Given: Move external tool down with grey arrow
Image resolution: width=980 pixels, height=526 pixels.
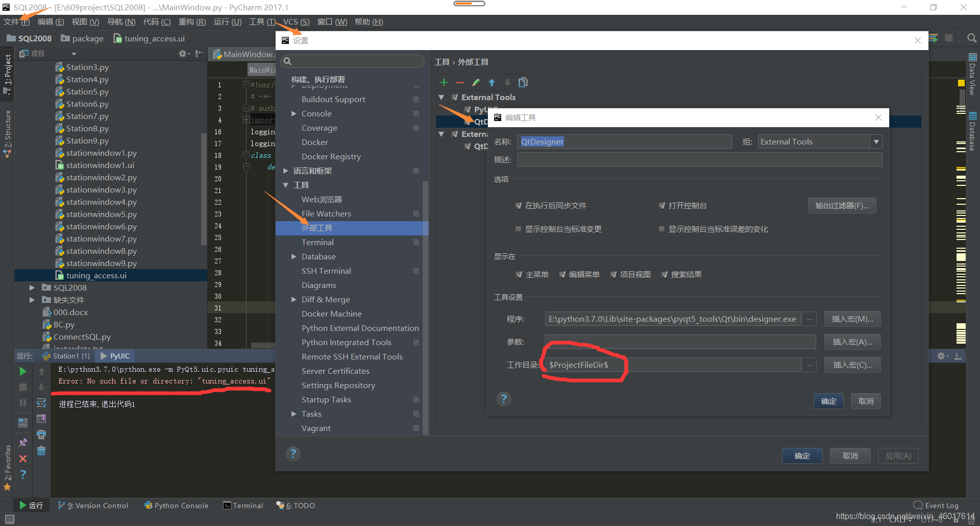Looking at the screenshot, I should point(507,83).
